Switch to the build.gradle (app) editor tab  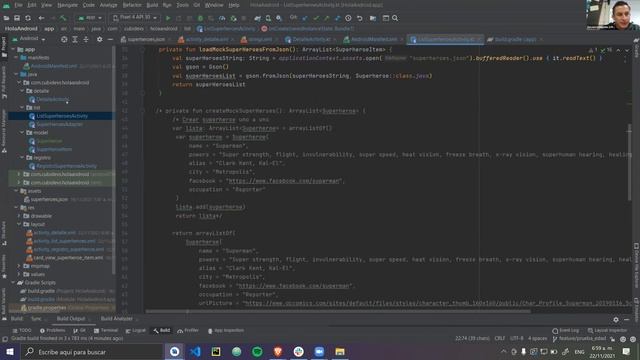514,39
